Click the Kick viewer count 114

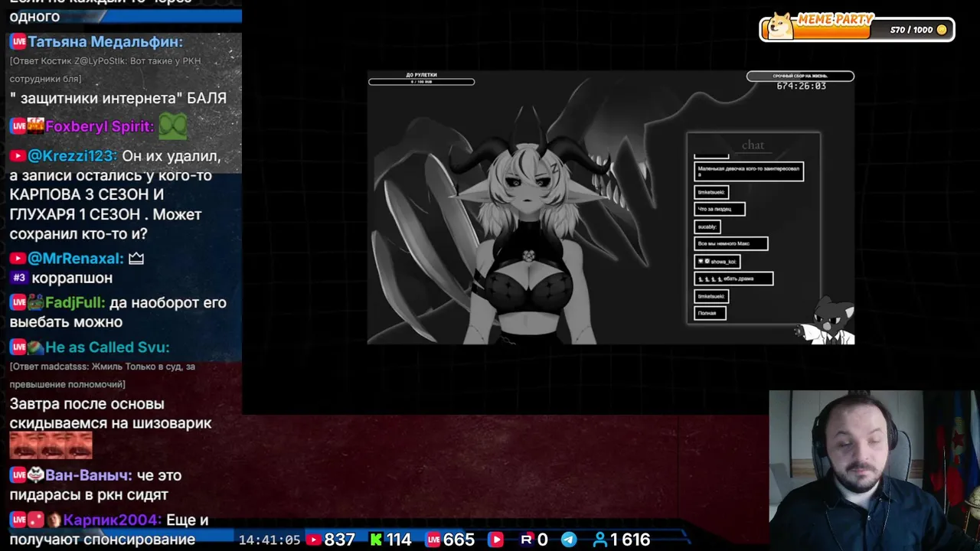click(399, 540)
